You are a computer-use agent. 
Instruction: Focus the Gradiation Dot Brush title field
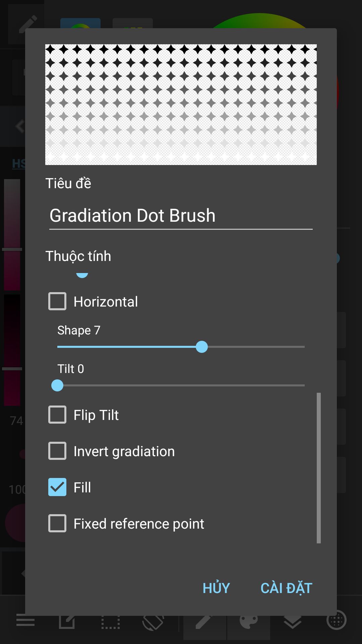point(181,215)
